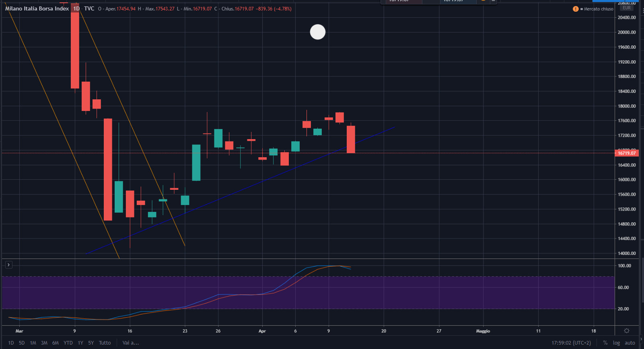Click the 'Maggio' label on time axis

(483, 331)
